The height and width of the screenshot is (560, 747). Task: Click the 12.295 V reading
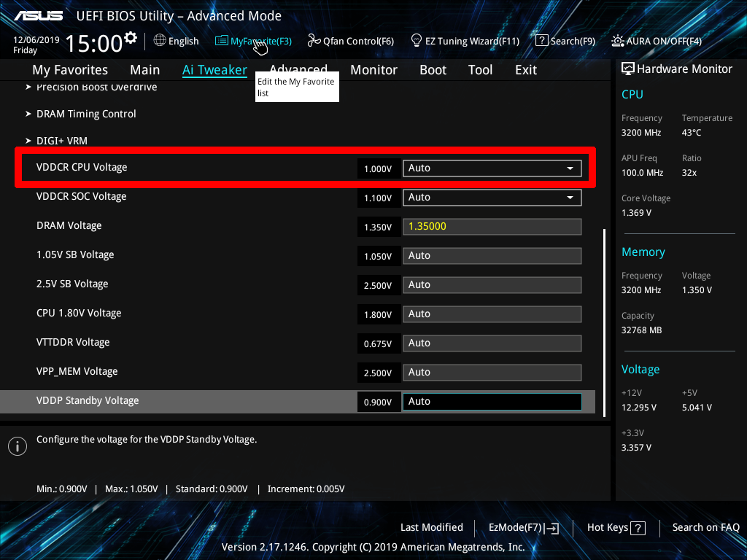tap(639, 408)
